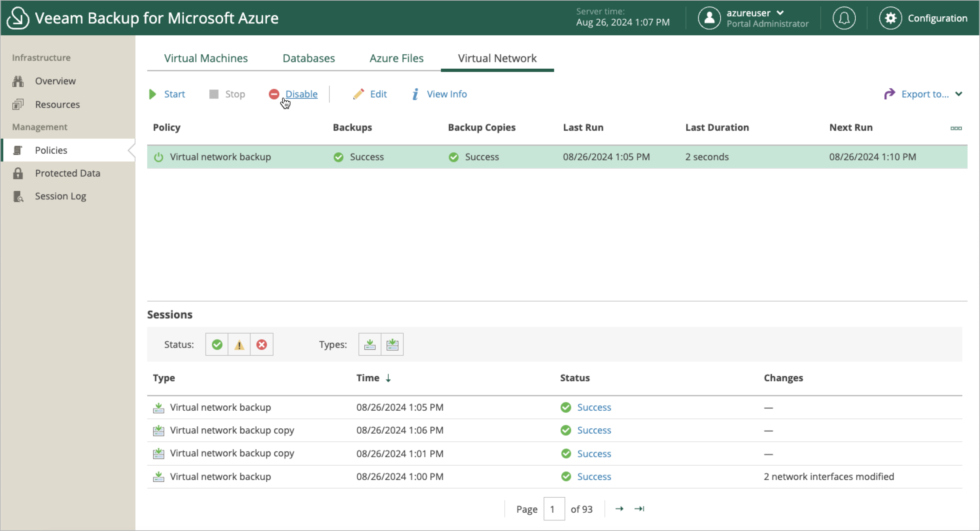Click the backup copy icon of the 1:06 PM session
980x531 pixels.
(x=159, y=431)
